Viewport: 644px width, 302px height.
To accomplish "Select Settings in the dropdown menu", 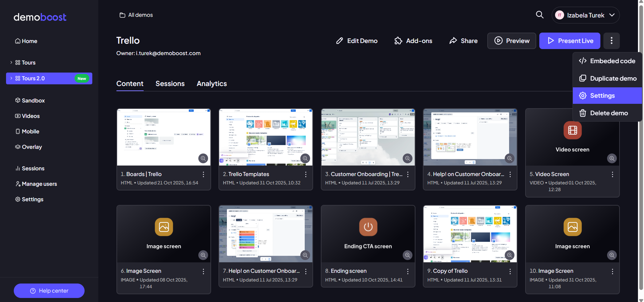I will pos(607,96).
